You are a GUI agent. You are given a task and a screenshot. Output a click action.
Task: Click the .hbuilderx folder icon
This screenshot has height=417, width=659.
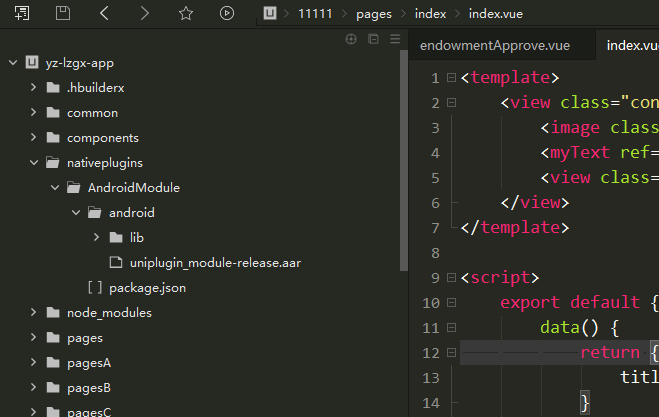pos(53,87)
